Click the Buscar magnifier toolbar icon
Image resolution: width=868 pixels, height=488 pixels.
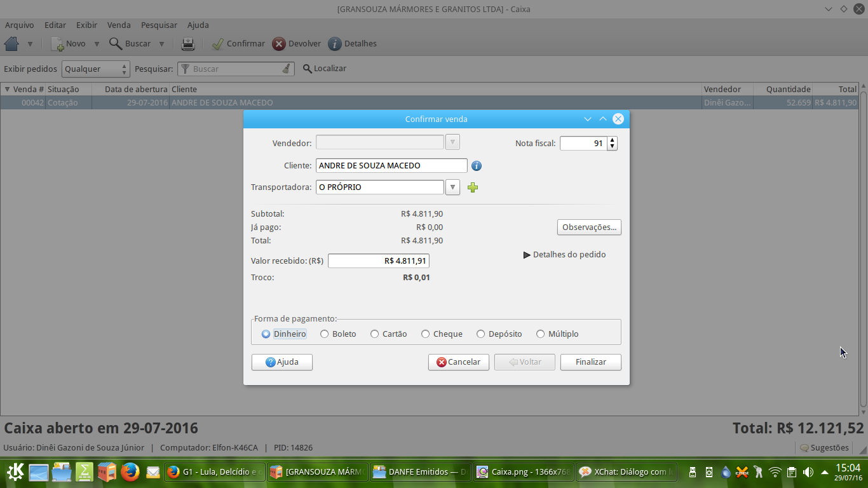click(115, 44)
